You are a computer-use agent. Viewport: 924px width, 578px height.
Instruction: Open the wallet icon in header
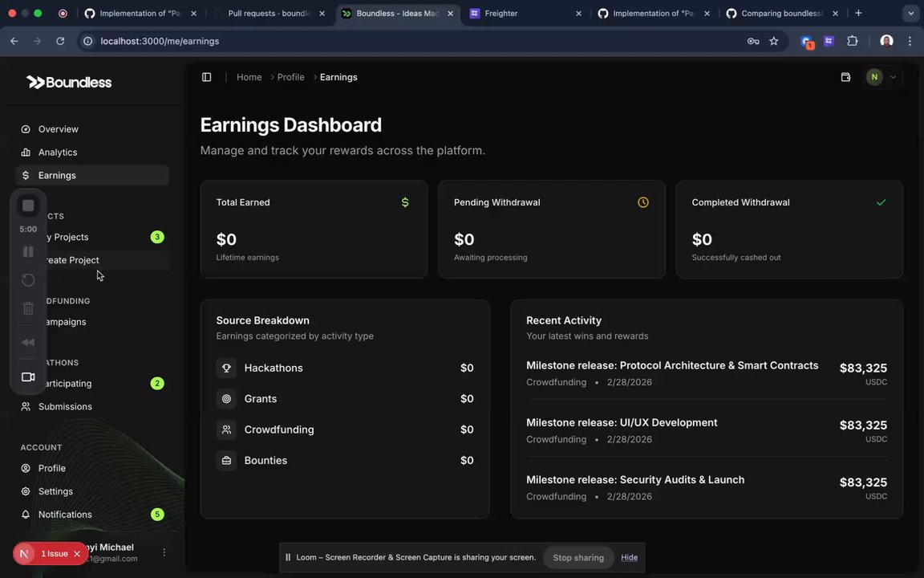[845, 77]
